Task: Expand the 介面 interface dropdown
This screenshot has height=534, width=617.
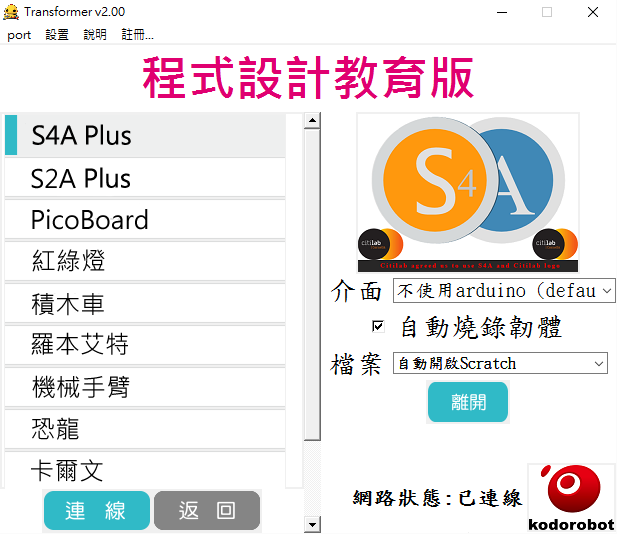Action: tap(504, 291)
